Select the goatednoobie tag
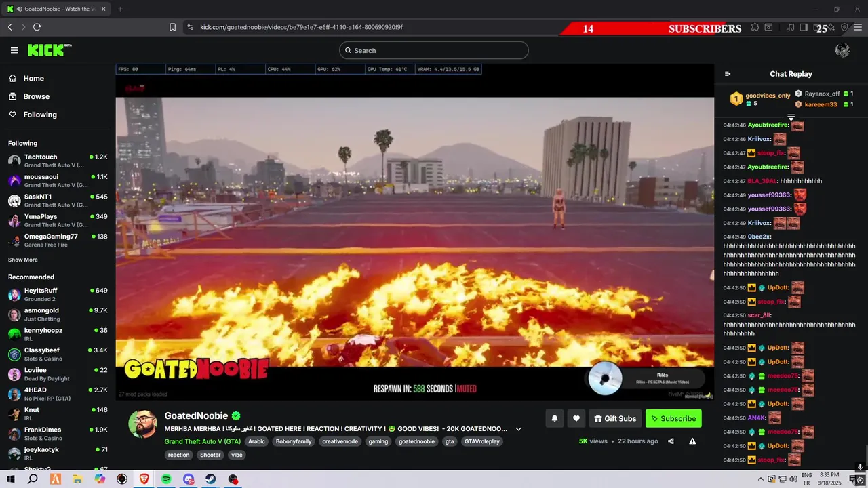The height and width of the screenshot is (488, 868). (x=417, y=441)
